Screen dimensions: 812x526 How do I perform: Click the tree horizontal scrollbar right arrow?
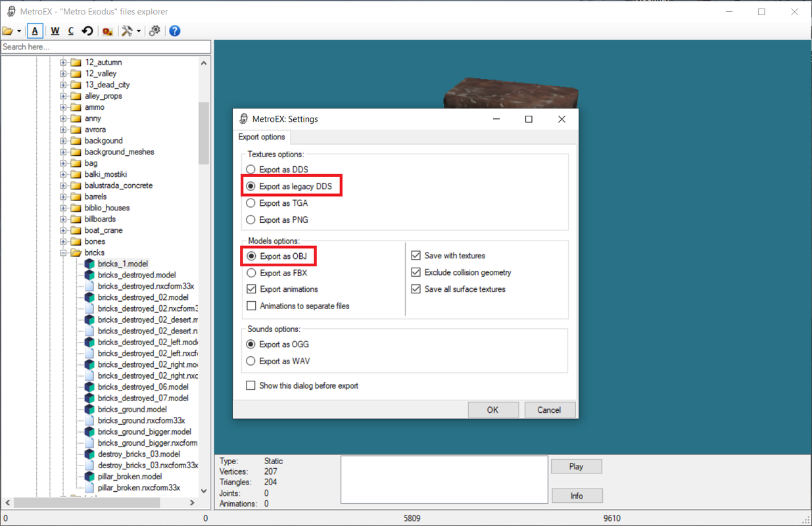[193, 503]
